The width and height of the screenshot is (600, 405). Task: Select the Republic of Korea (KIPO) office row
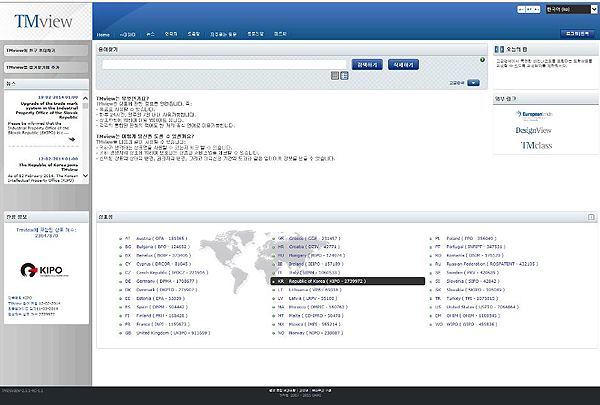coord(347,281)
